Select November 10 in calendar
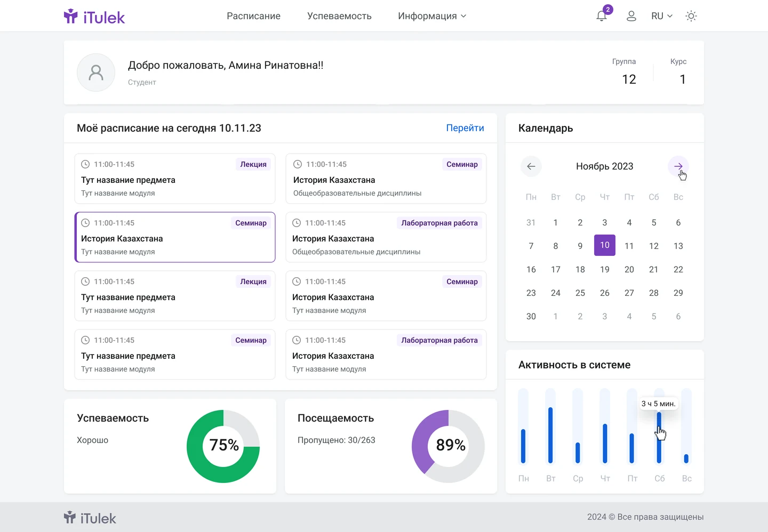The height and width of the screenshot is (532, 768). click(x=605, y=245)
